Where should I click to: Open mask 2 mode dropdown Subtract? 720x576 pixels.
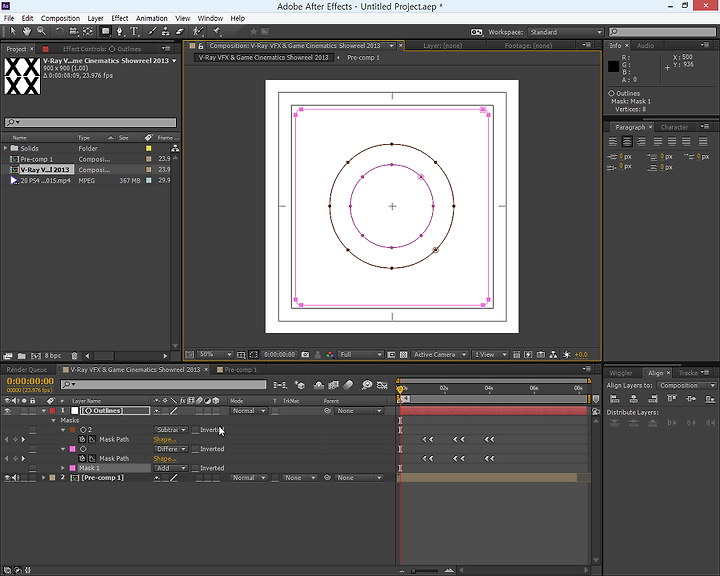pos(170,430)
